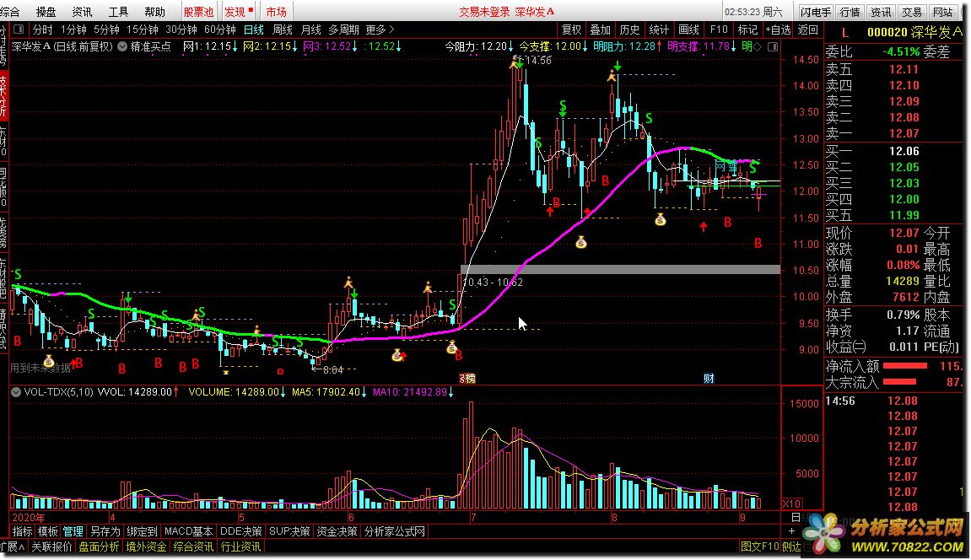Screen dimensions: 971x560
Task: Click the 叠加 toolbar item
Action: click(600, 29)
